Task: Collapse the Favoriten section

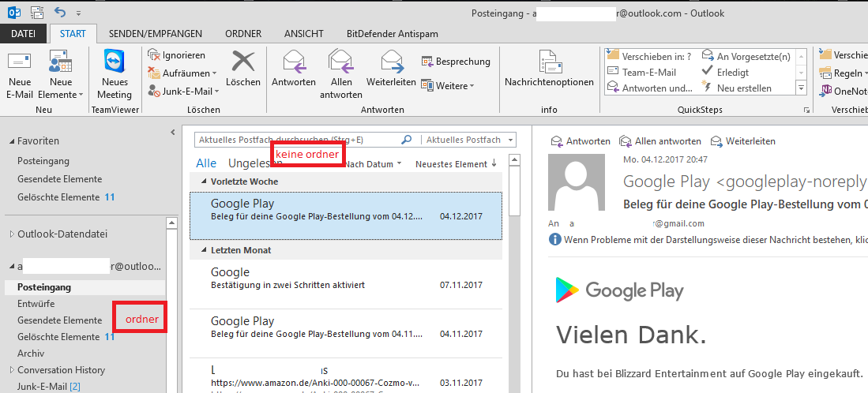Action: [x=12, y=141]
